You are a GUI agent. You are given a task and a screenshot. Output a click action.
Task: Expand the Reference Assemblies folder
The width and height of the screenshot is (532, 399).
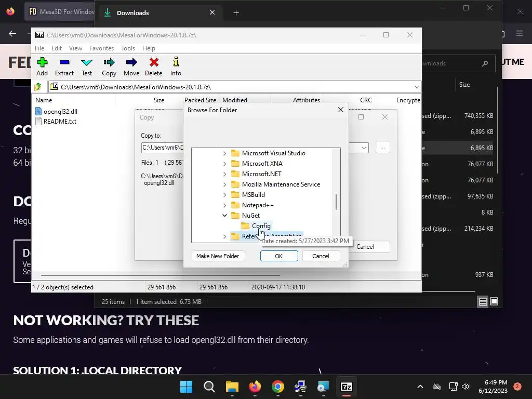224,236
